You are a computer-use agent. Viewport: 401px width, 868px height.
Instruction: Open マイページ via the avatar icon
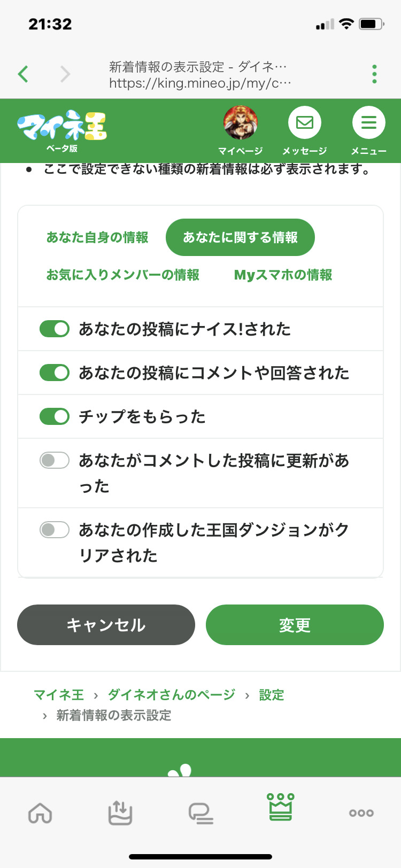(241, 123)
